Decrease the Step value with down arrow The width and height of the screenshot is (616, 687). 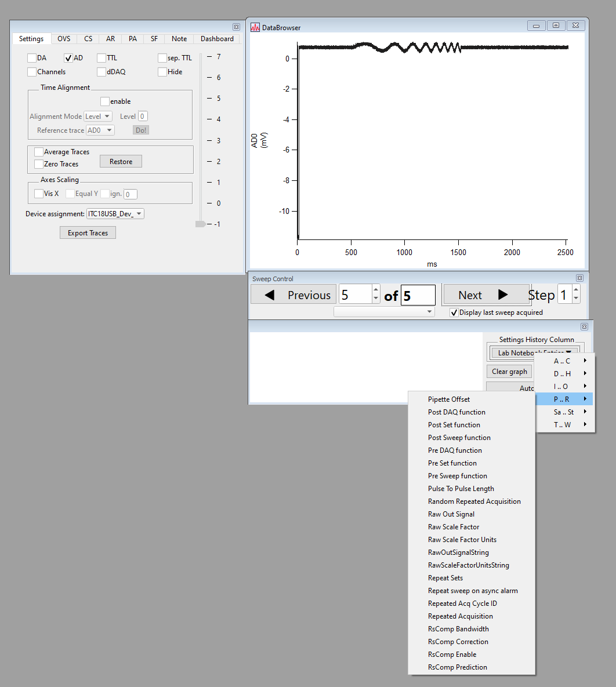[576, 299]
